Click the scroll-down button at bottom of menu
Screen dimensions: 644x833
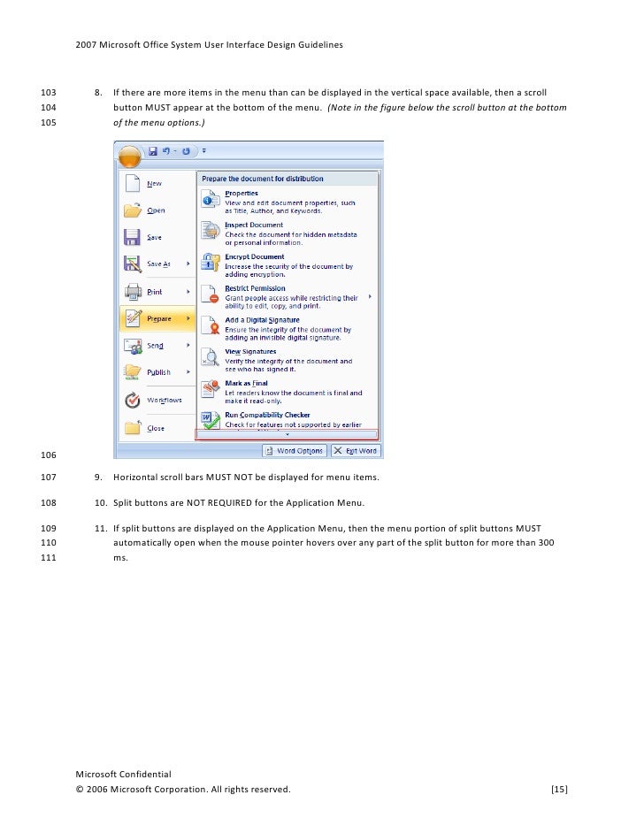click(287, 434)
